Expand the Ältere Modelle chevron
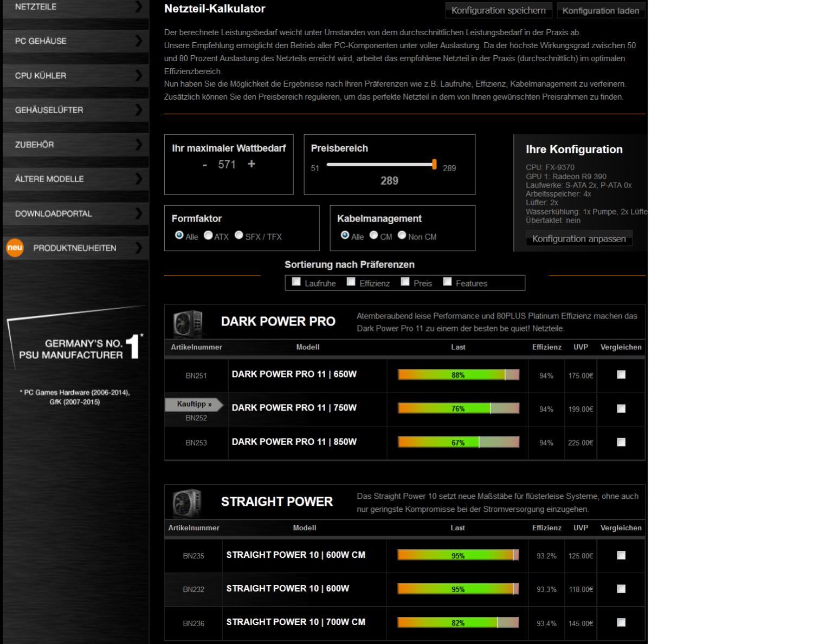This screenshot has height=644, width=832. click(x=139, y=179)
